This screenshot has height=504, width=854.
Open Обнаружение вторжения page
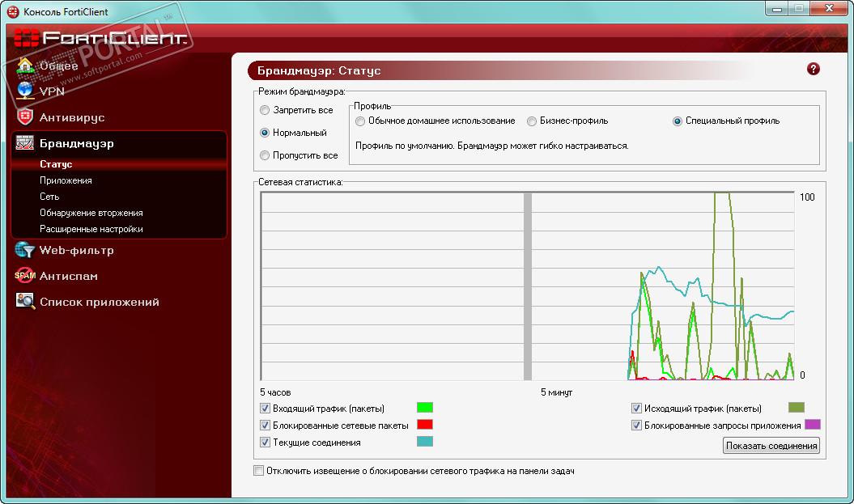pos(91,213)
